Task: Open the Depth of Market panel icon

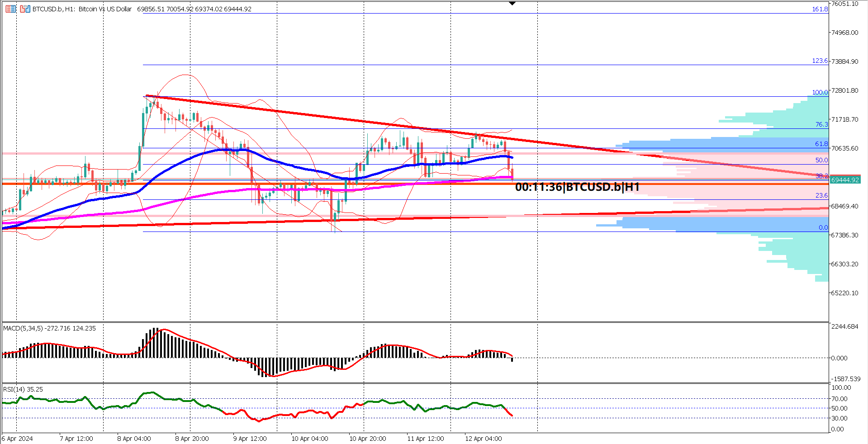Action: coord(11,9)
